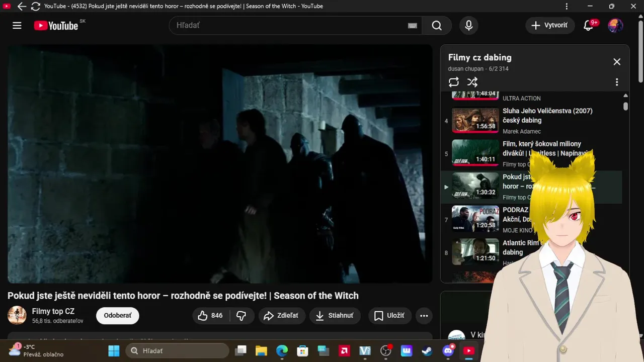644x362 pixels.
Task: Click the MOJE KINO channel name
Action: click(517, 230)
